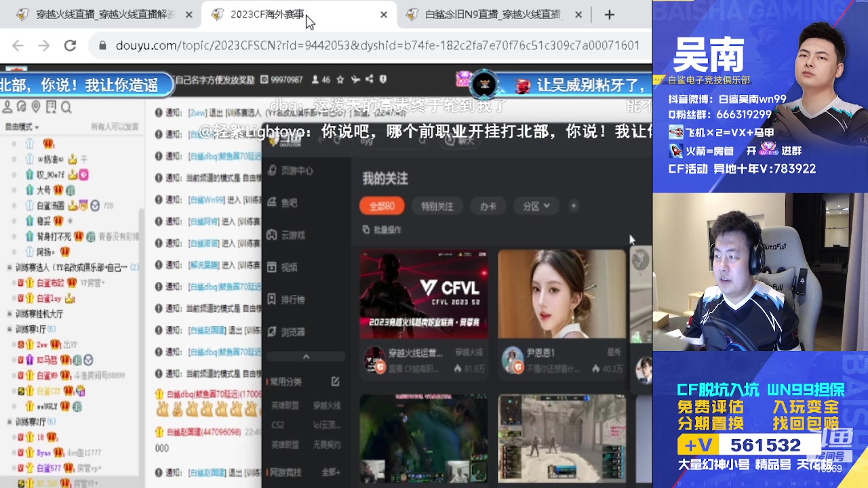Select user KS马哲 in 训练赛1厅
The image size is (868, 488).
click(47, 360)
